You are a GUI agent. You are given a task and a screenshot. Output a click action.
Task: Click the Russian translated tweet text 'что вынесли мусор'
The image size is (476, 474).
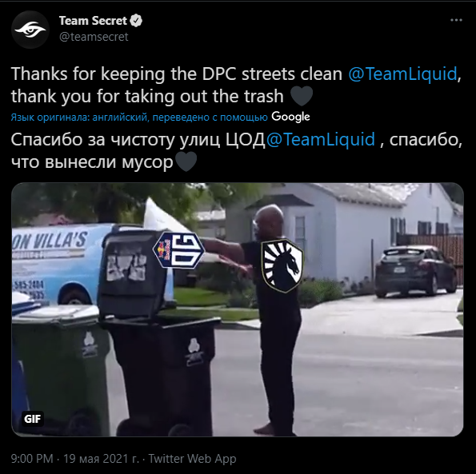tap(92, 162)
